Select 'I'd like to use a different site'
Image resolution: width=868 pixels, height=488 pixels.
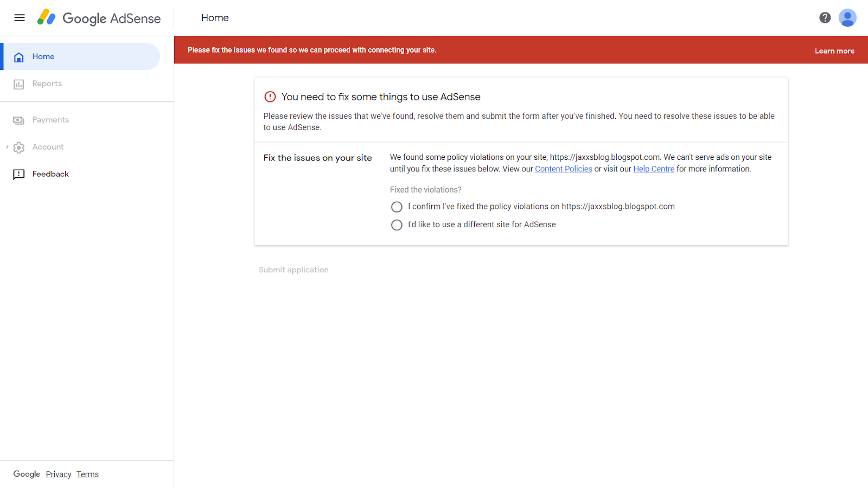(397, 225)
